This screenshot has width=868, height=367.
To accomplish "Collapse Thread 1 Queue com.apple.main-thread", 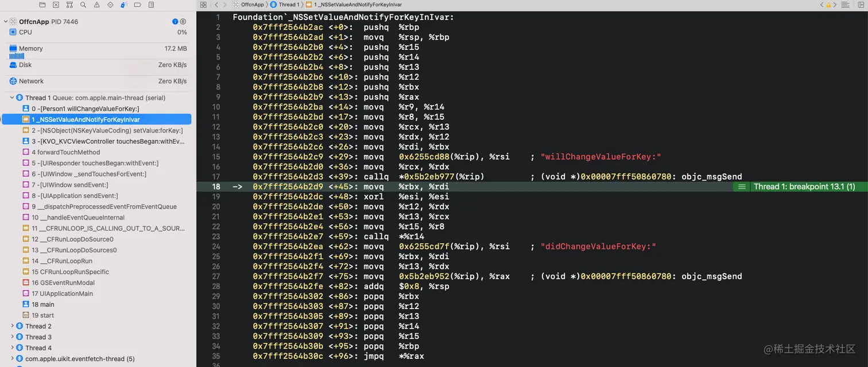I will pos(12,97).
